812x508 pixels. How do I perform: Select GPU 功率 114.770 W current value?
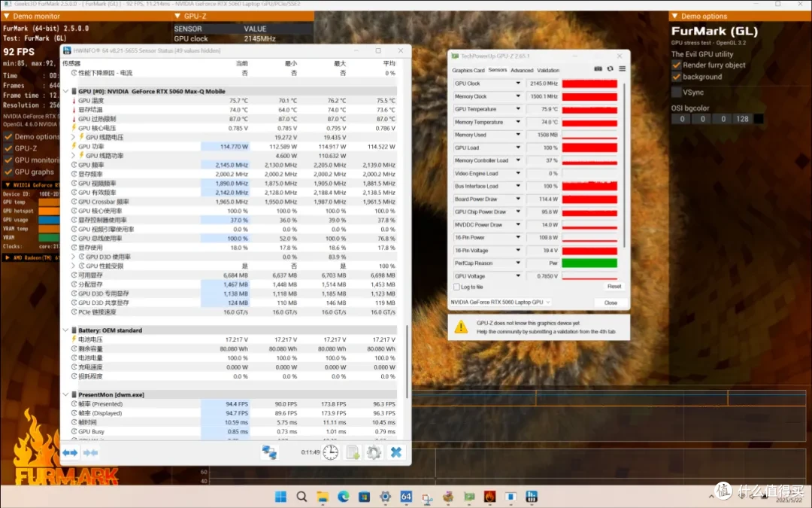[234, 147]
